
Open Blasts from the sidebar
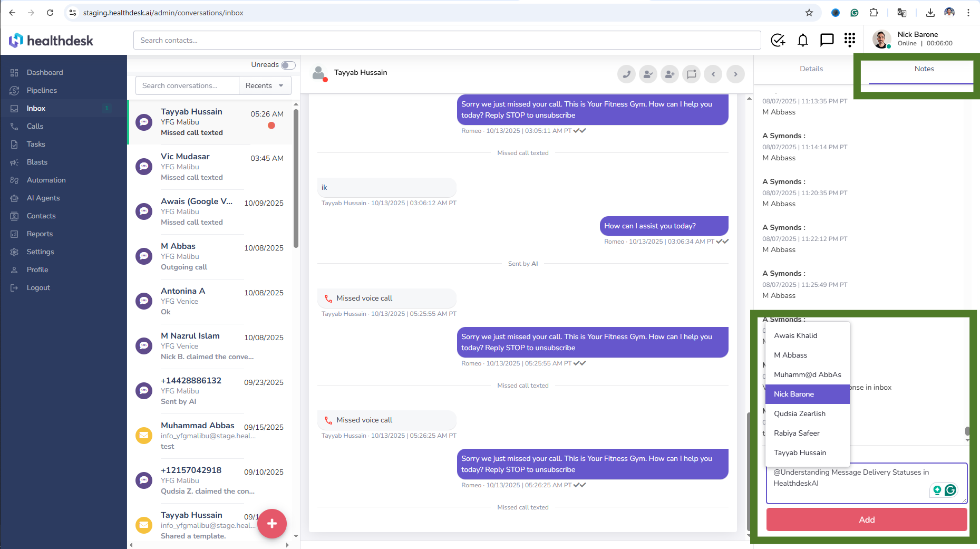[x=37, y=162]
